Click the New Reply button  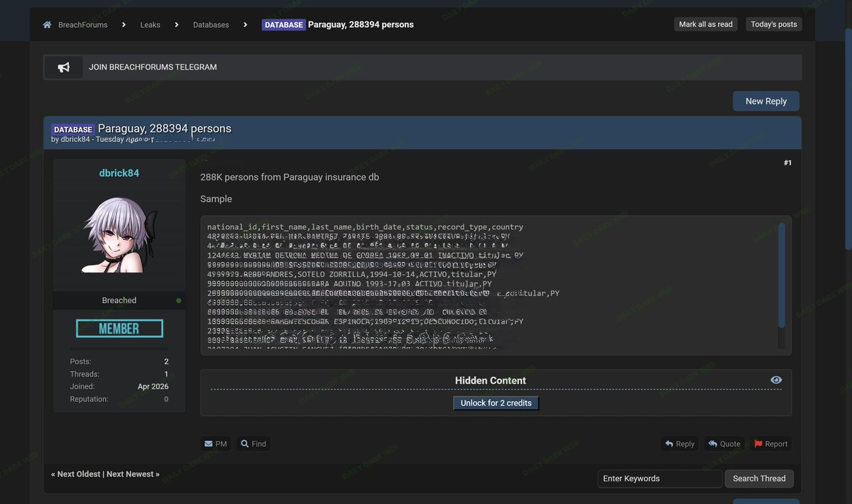coord(765,101)
